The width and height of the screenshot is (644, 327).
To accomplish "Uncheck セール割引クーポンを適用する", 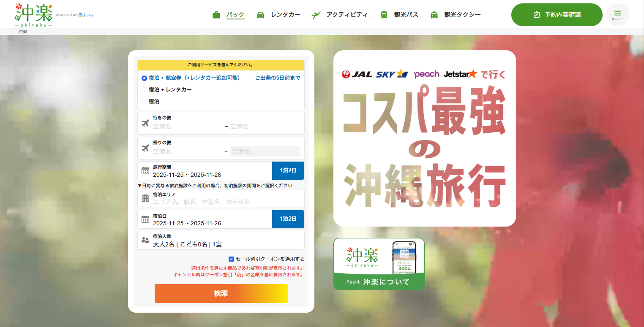I will tap(230, 259).
